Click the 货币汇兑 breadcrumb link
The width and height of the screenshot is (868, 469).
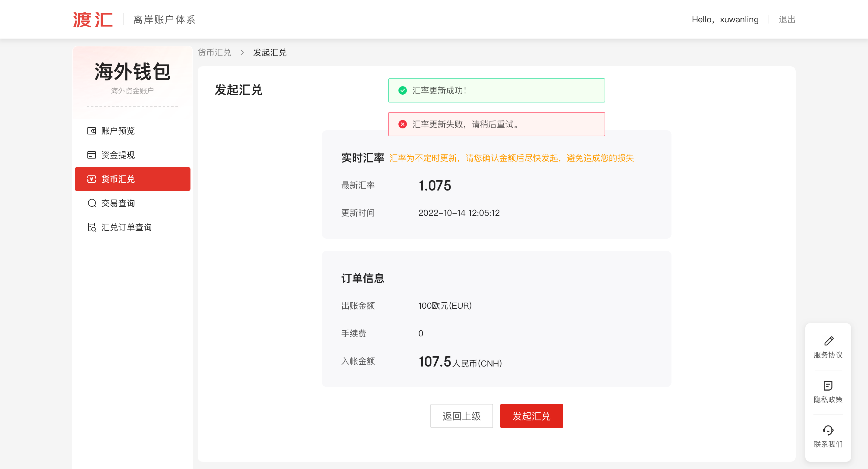point(214,52)
